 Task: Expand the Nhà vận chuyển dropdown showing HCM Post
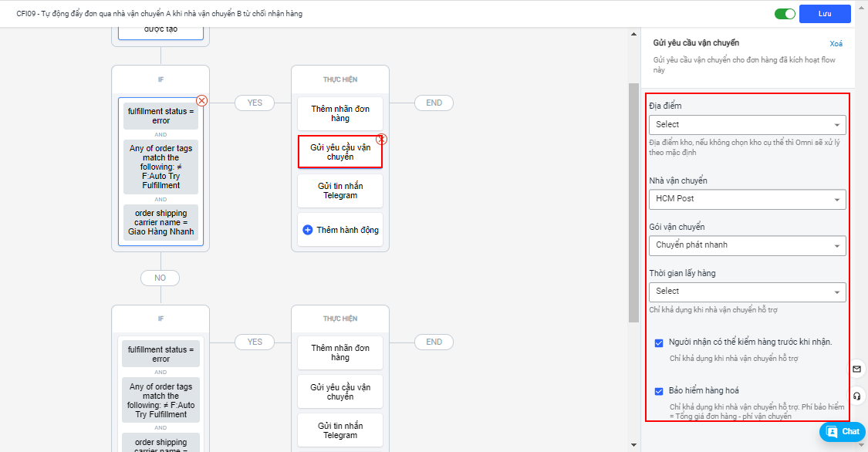pos(747,199)
